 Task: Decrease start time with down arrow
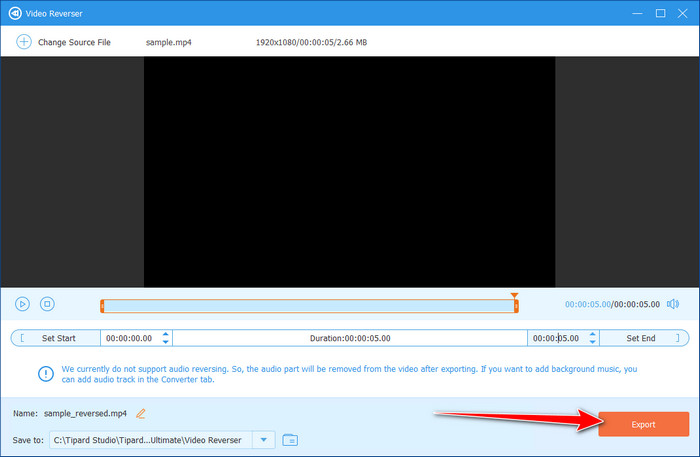(166, 342)
